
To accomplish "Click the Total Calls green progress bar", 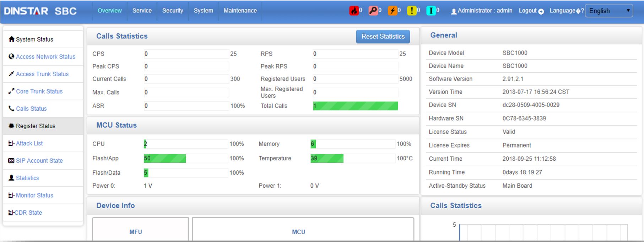I will [355, 106].
